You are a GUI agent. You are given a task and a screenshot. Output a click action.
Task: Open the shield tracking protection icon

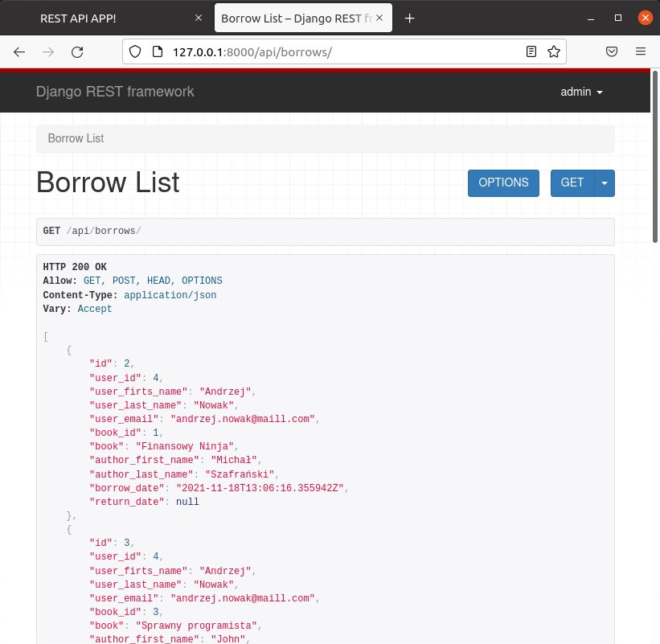pos(136,51)
